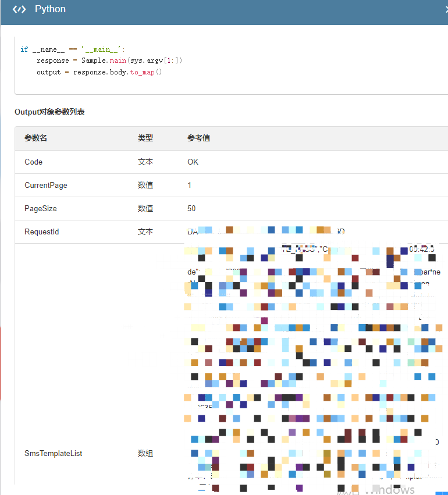Select the CurrentPage parameter name
The height and width of the screenshot is (495, 448).
click(x=46, y=185)
